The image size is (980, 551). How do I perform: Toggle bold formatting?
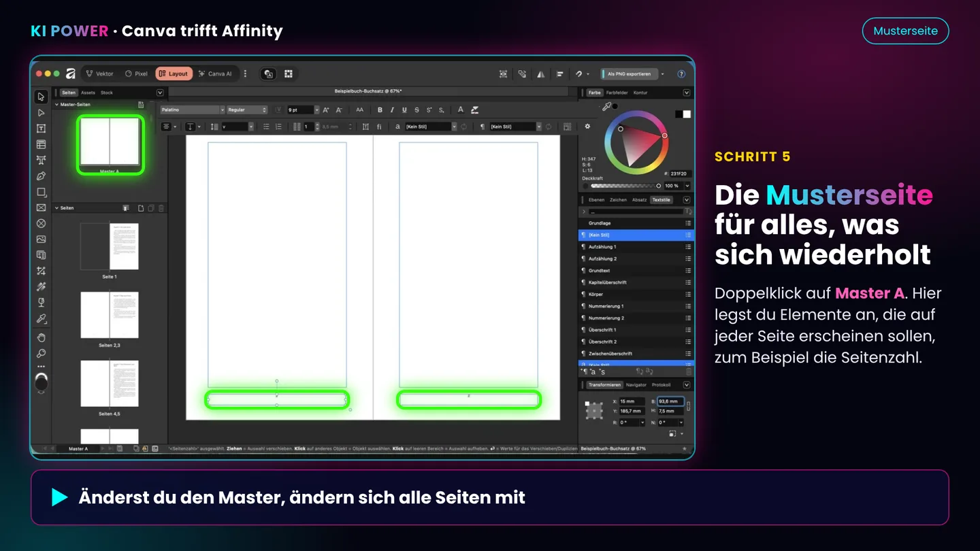point(380,110)
